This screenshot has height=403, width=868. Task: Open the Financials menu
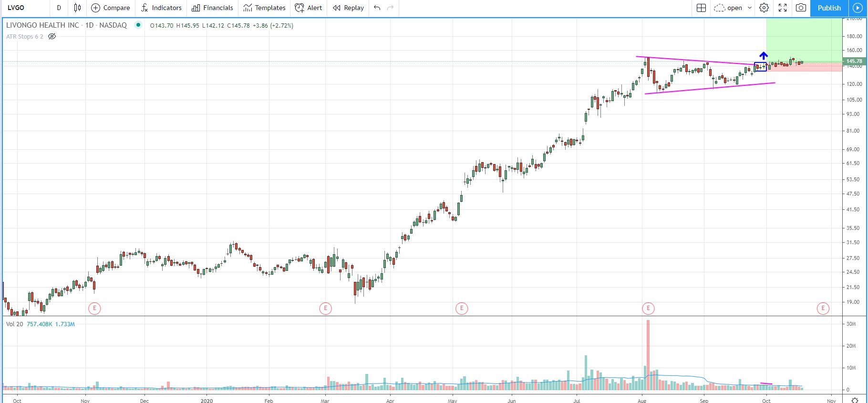212,8
